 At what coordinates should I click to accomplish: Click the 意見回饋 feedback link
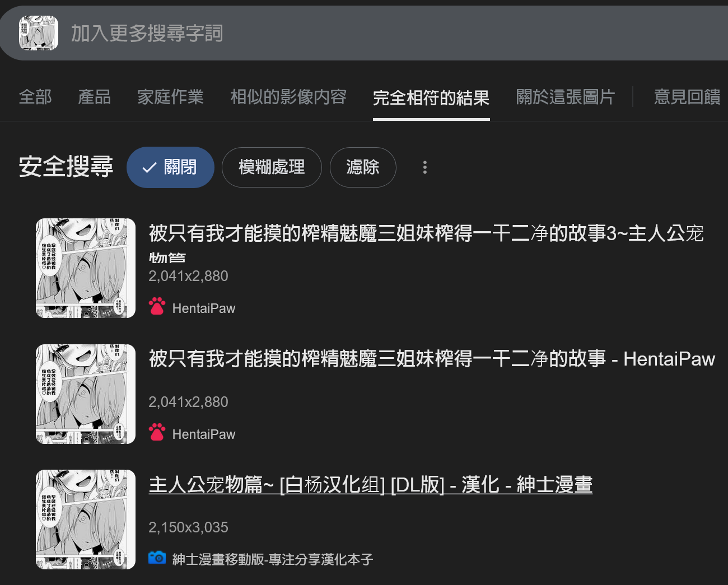click(687, 97)
